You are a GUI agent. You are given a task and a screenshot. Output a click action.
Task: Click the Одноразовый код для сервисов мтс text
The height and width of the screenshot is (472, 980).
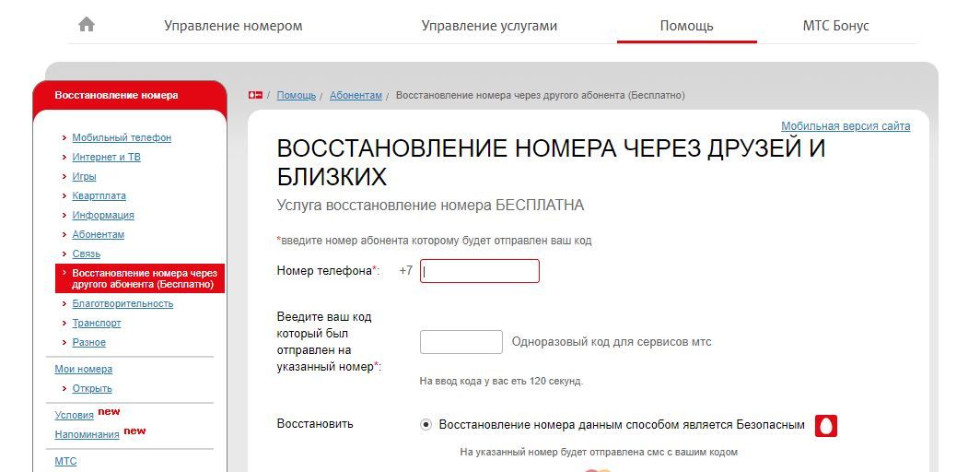(612, 342)
